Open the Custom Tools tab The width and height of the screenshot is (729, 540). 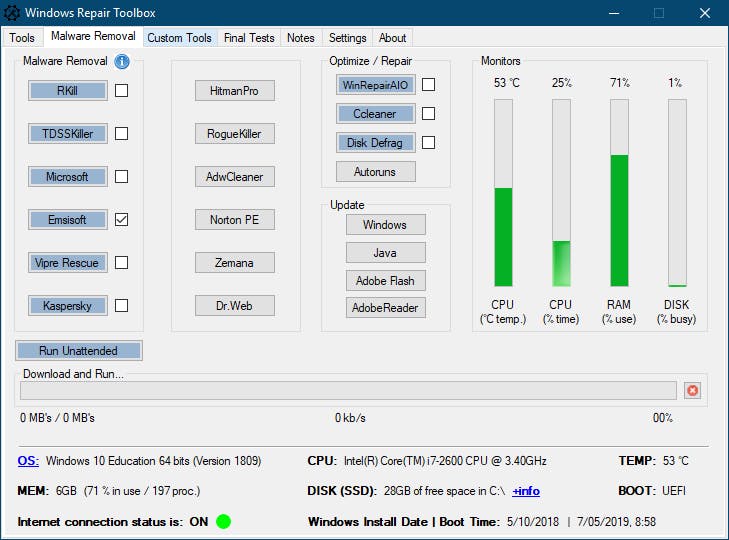179,38
